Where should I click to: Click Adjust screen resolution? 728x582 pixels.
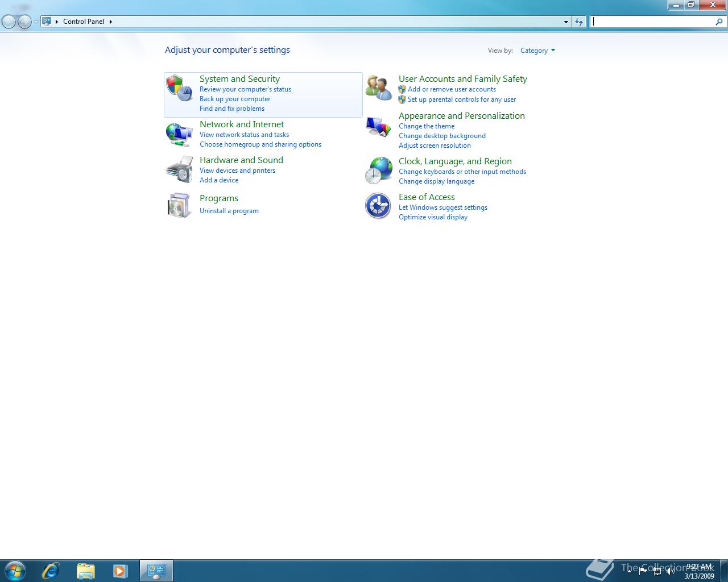click(435, 145)
